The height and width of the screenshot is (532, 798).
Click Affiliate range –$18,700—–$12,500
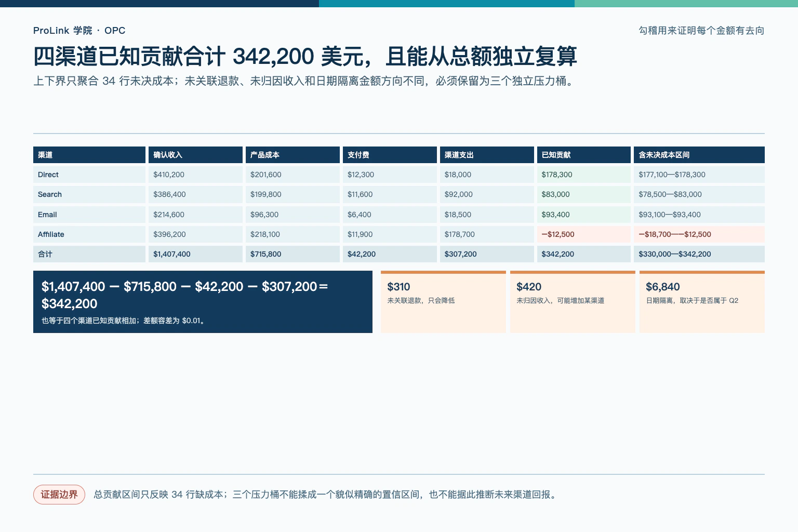click(x=699, y=234)
